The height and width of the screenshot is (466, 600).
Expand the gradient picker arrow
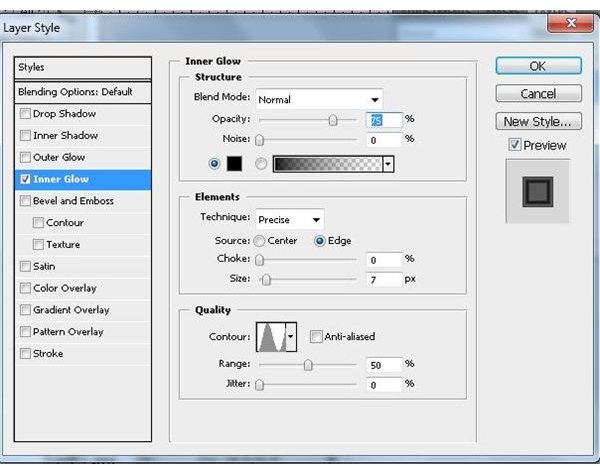[388, 164]
